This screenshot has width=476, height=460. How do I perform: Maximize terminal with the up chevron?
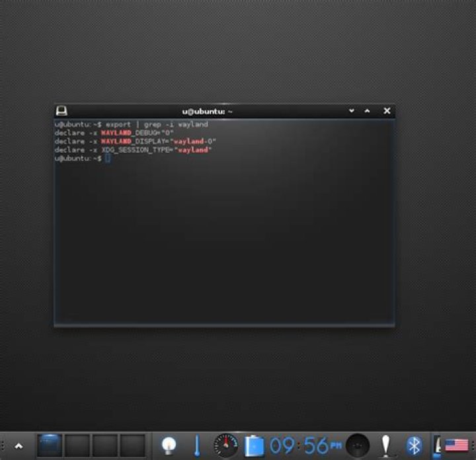click(x=367, y=111)
